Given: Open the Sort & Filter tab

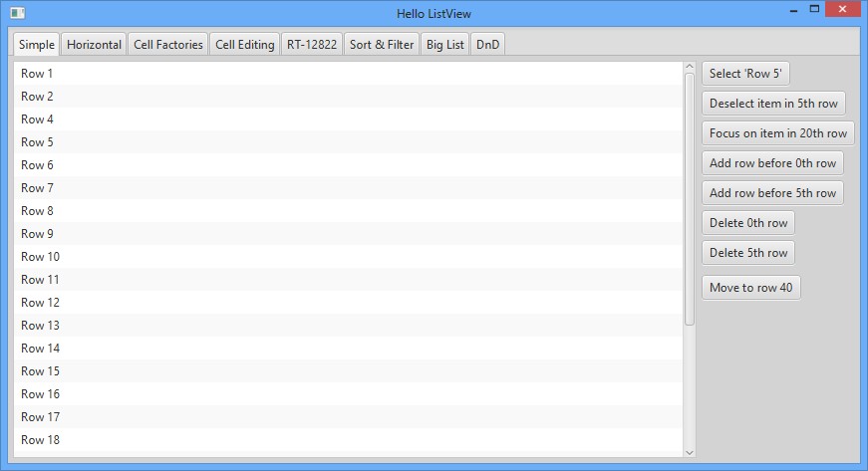Looking at the screenshot, I should (x=382, y=45).
